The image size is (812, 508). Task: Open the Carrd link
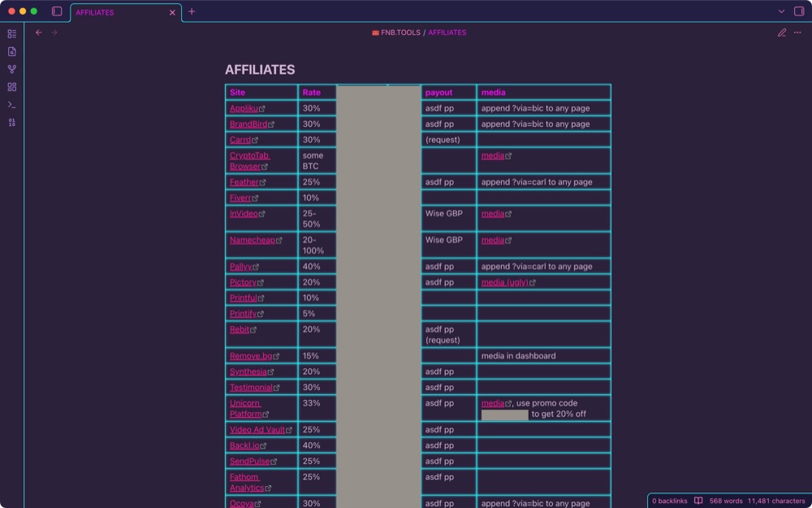point(240,140)
